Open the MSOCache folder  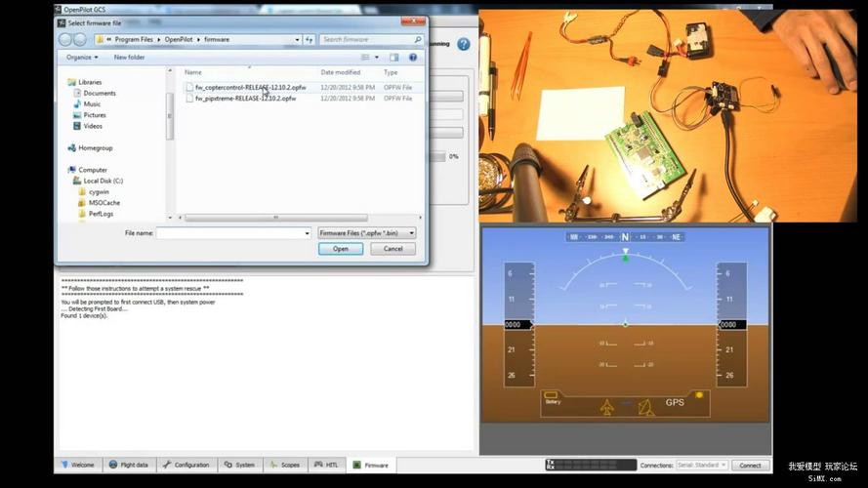click(x=104, y=203)
